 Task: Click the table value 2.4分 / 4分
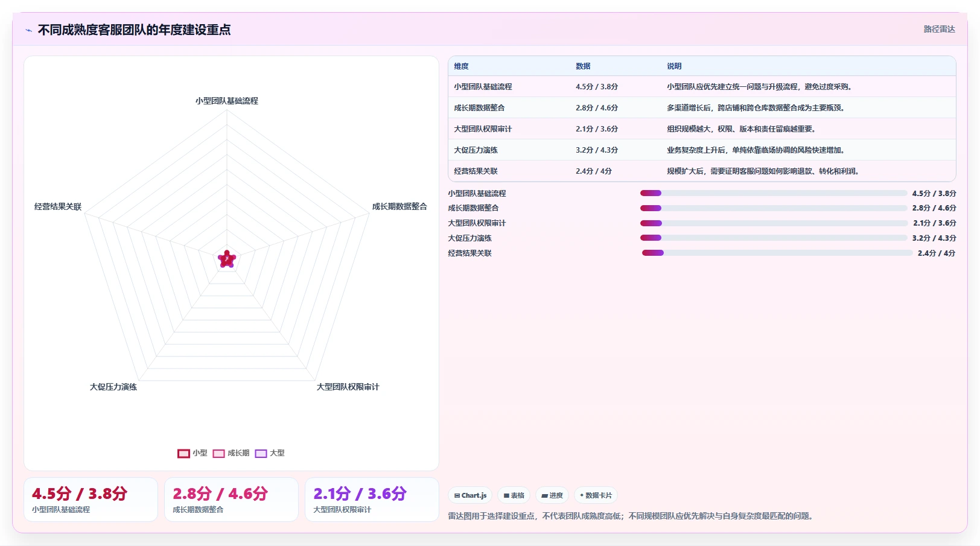click(594, 171)
